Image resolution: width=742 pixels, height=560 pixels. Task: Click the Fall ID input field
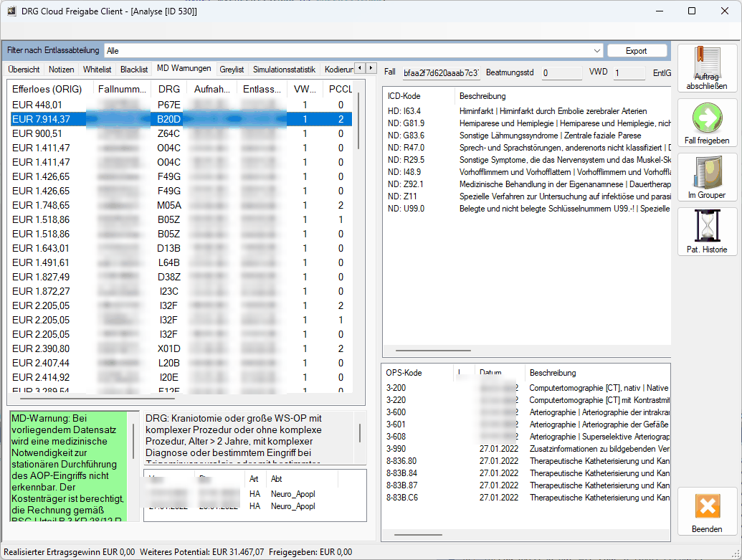[441, 73]
